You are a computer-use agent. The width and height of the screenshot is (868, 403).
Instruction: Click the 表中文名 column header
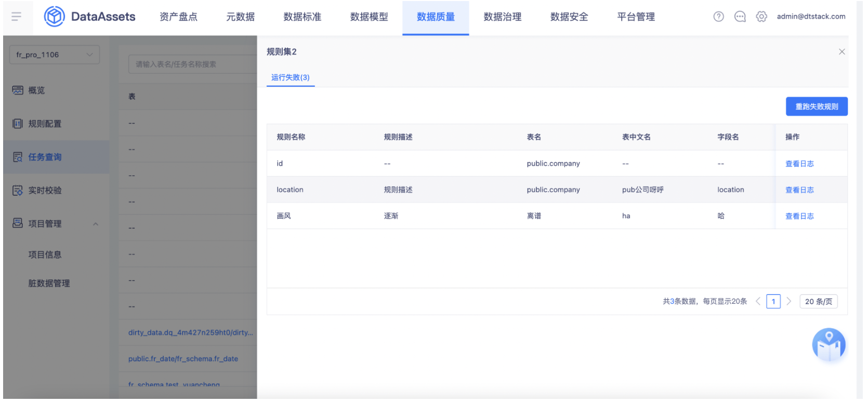636,137
